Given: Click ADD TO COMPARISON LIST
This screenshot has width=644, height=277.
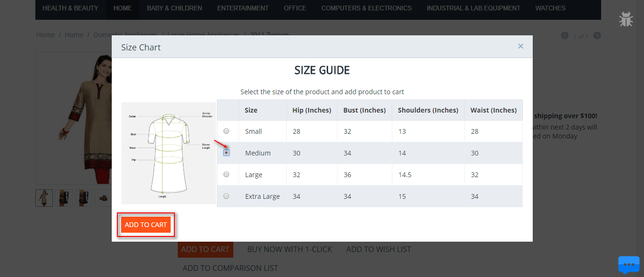Looking at the screenshot, I should 230,268.
